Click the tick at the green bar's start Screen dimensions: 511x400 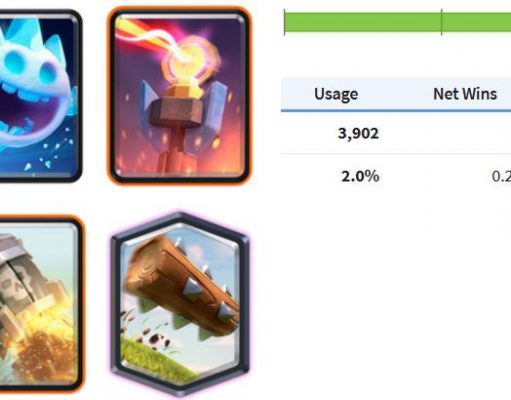pos(284,22)
